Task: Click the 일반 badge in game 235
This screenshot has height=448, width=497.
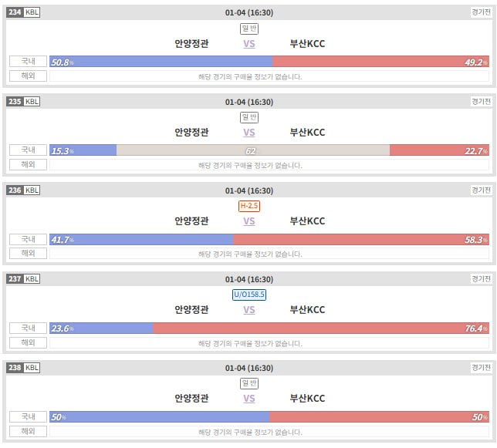Action: point(249,117)
